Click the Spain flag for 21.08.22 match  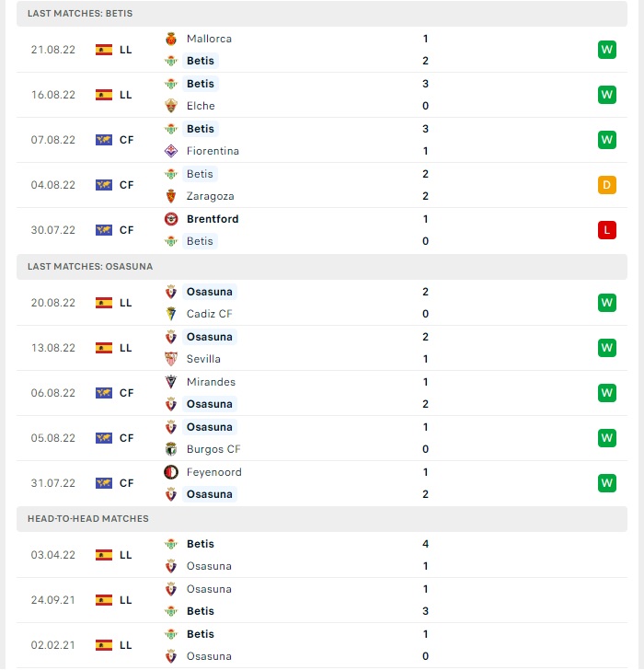[104, 50]
